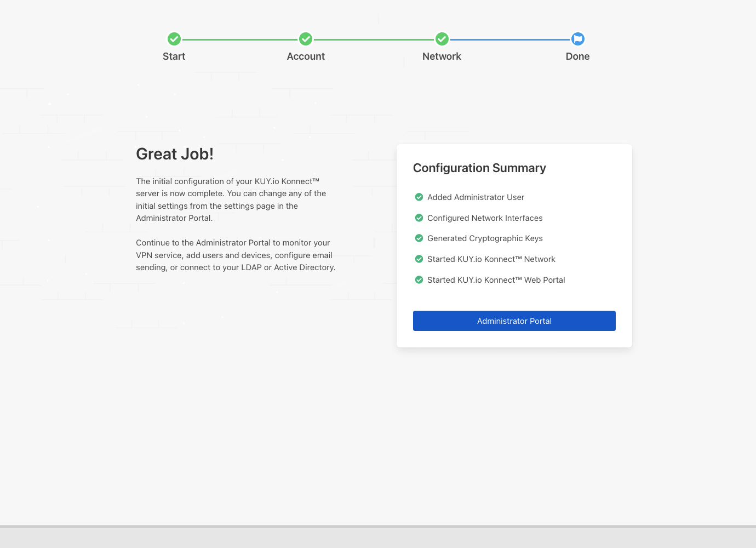Click paragraph starting Continue to the Administrator Portal
Viewport: 756px width, 548px height.
tap(236, 255)
